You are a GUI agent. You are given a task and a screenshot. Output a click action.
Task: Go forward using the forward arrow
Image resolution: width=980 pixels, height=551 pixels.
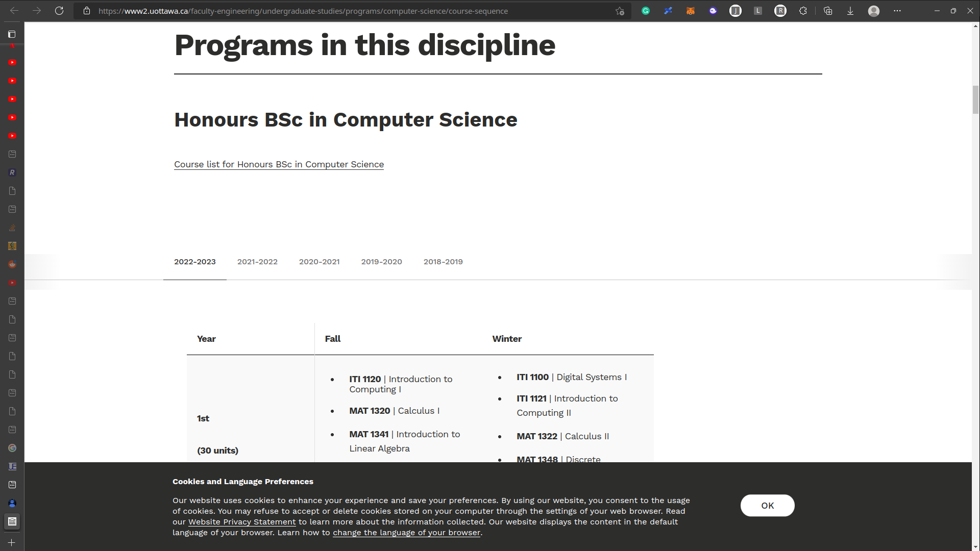37,11
